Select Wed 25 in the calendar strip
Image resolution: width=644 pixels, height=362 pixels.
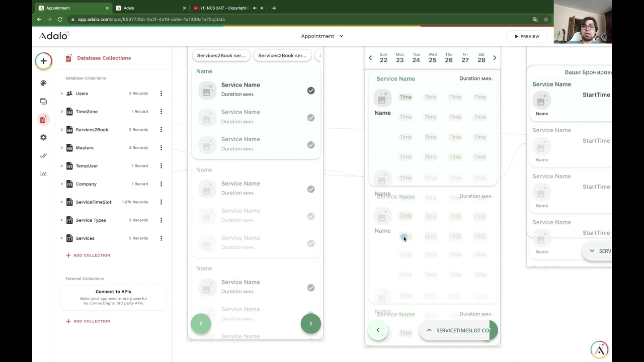tap(432, 58)
